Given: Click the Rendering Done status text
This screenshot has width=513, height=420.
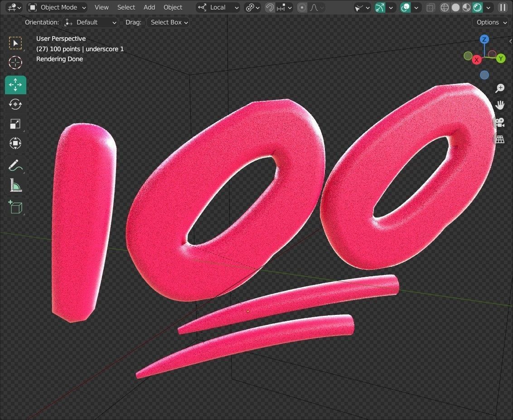Looking at the screenshot, I should pyautogui.click(x=59, y=59).
